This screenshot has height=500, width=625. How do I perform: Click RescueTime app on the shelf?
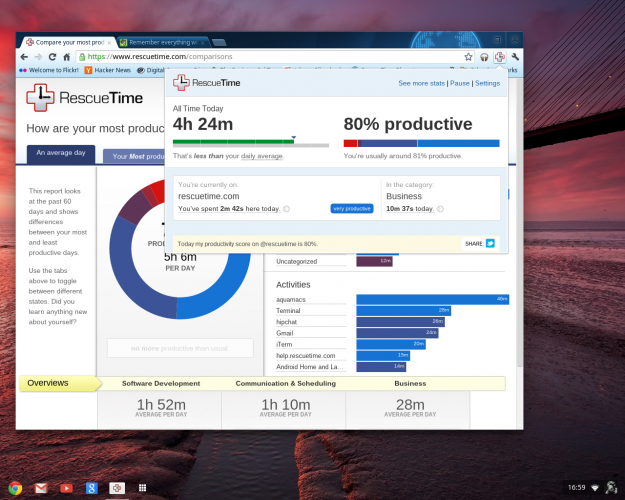tap(117, 488)
